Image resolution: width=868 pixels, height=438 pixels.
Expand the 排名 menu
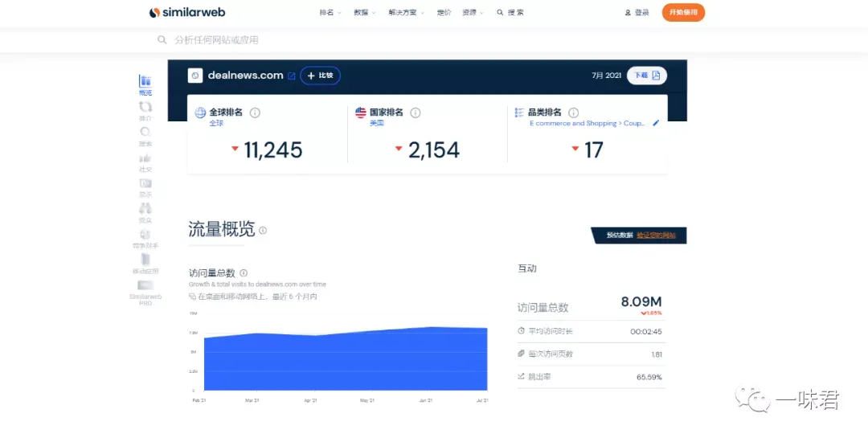330,12
